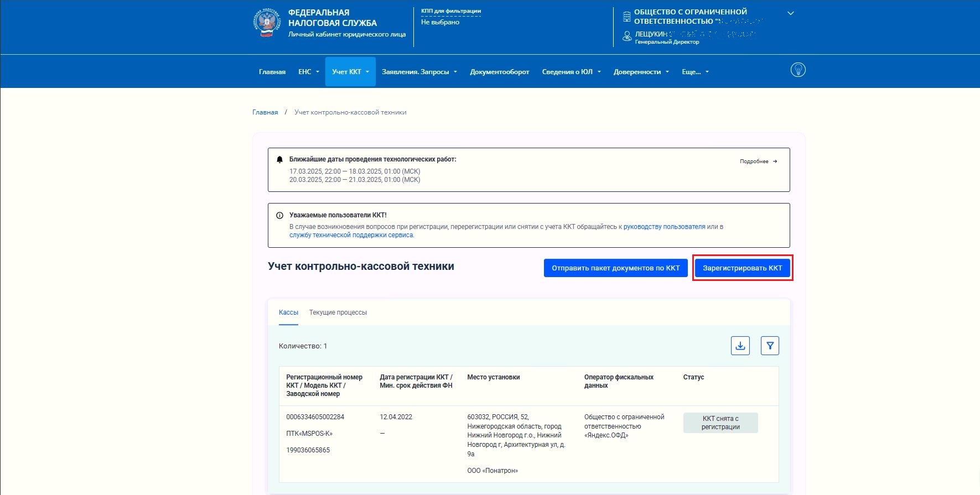Open the Документооборот menu item
This screenshot has width=980, height=495.
(x=499, y=72)
